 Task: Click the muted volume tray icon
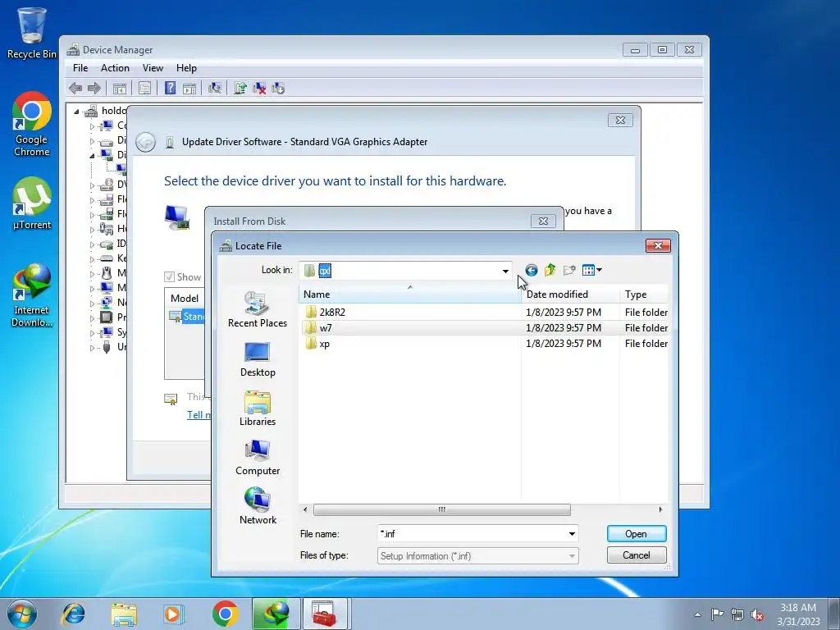[x=757, y=614]
